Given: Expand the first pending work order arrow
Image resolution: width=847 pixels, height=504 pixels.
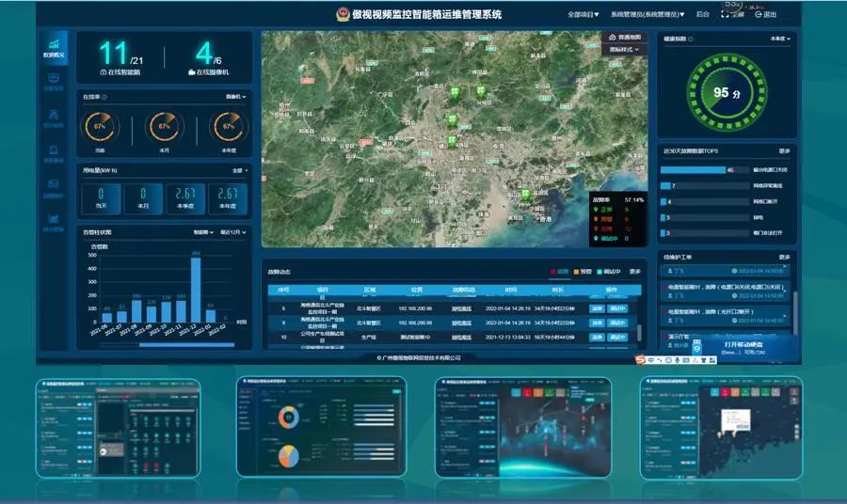Looking at the screenshot, I should (x=786, y=266).
